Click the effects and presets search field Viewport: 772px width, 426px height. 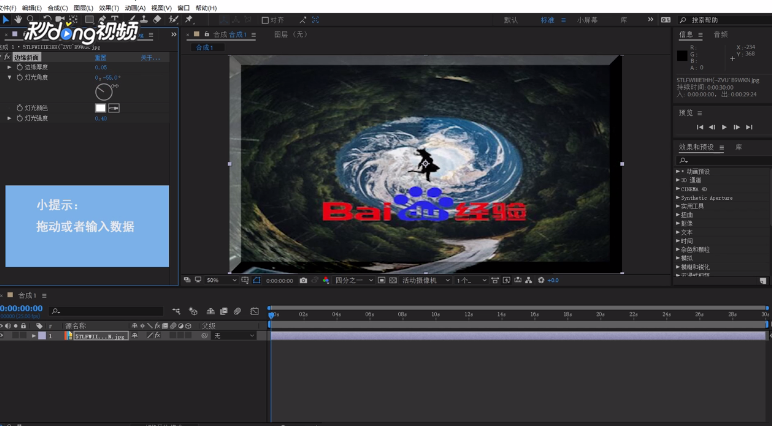click(723, 161)
